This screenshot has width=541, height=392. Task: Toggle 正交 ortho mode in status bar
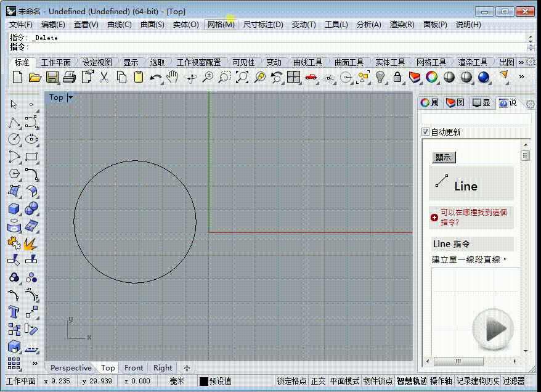click(318, 381)
